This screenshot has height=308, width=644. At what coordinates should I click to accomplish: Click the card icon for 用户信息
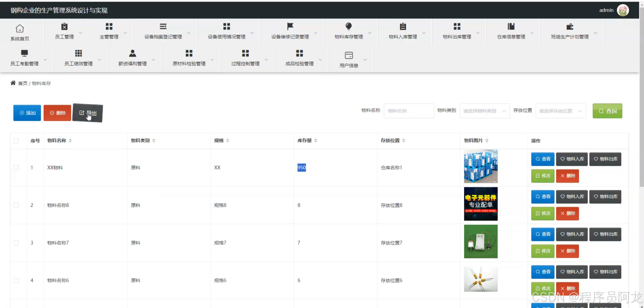click(349, 55)
